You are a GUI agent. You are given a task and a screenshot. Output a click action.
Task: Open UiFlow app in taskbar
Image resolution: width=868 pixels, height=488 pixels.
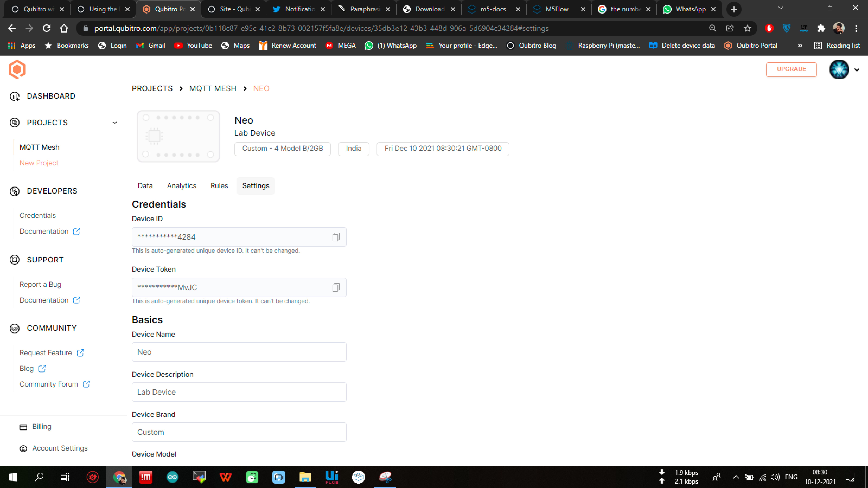point(332,477)
